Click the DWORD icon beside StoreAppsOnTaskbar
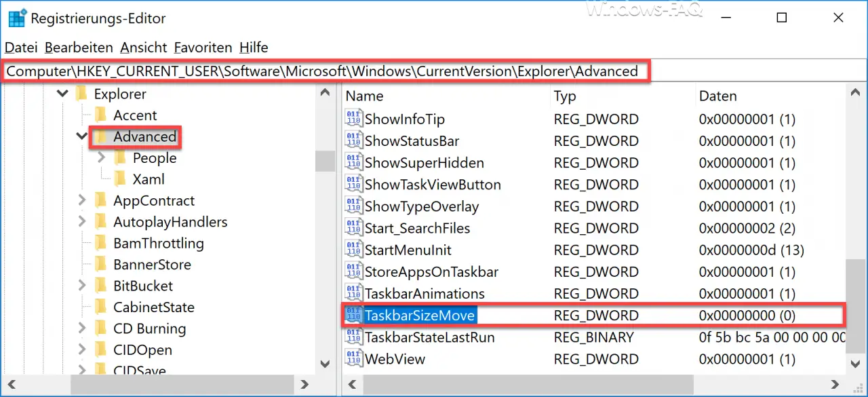 [x=354, y=271]
